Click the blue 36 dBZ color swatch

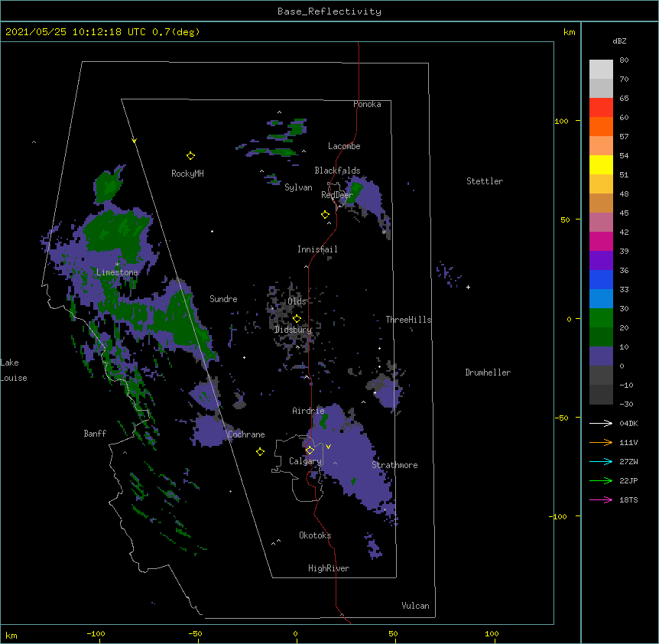pos(601,279)
